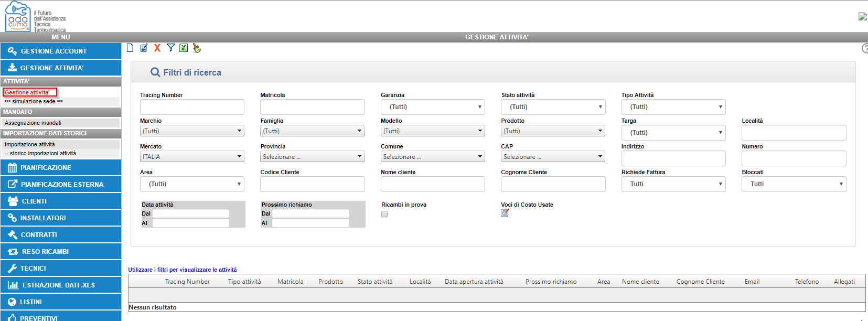Image resolution: width=868 pixels, height=321 pixels.
Task: Click the calendar icon of Pianificazione
Action: click(12, 168)
